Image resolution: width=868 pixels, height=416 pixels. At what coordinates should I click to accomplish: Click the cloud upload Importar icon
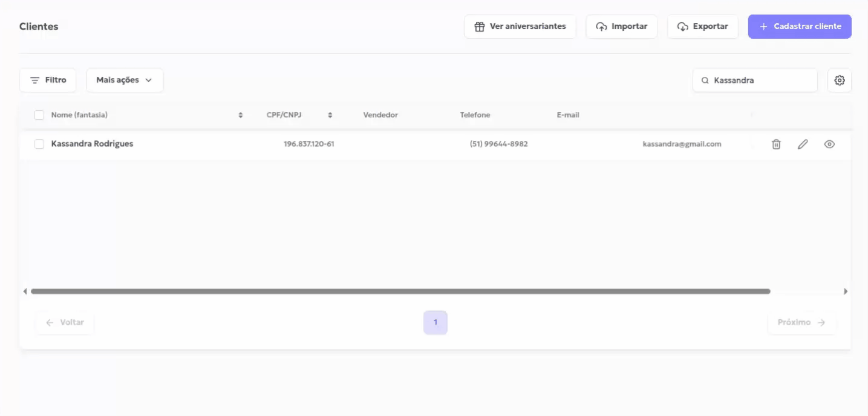click(601, 27)
